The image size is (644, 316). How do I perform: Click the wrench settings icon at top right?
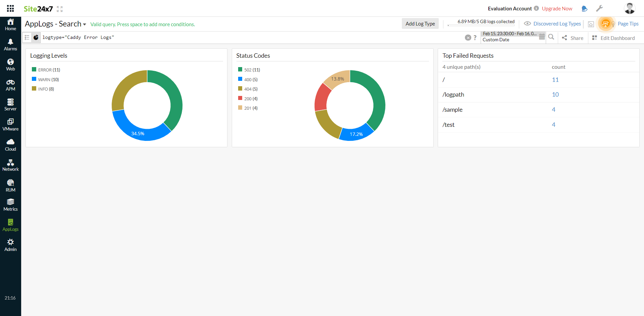point(600,8)
